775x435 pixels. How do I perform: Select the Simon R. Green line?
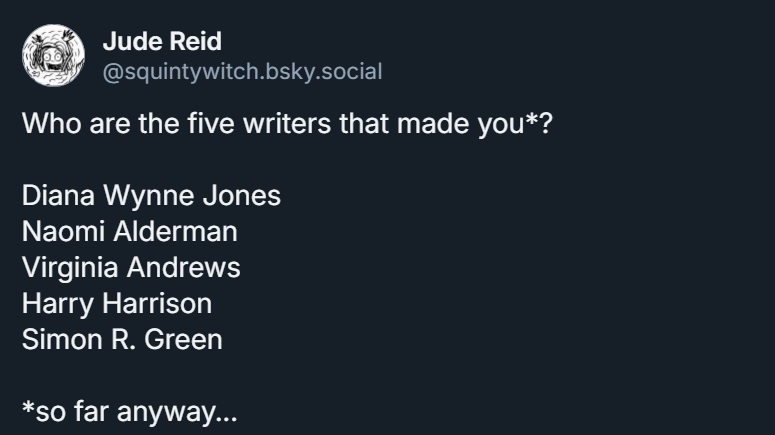(x=122, y=339)
